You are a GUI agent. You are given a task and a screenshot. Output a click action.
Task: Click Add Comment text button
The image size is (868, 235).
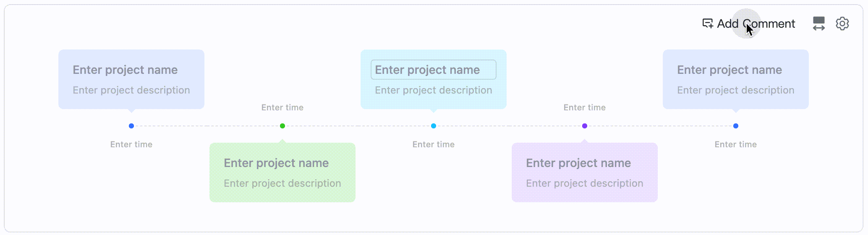tap(756, 23)
